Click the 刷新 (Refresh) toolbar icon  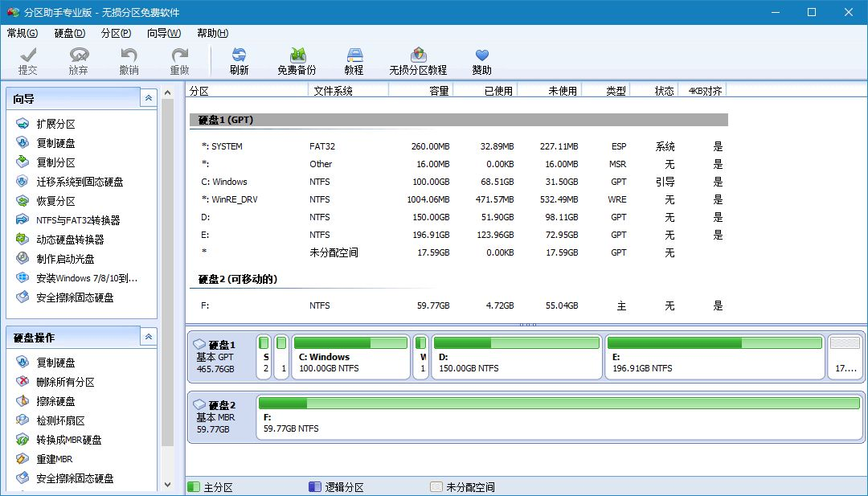(240, 61)
